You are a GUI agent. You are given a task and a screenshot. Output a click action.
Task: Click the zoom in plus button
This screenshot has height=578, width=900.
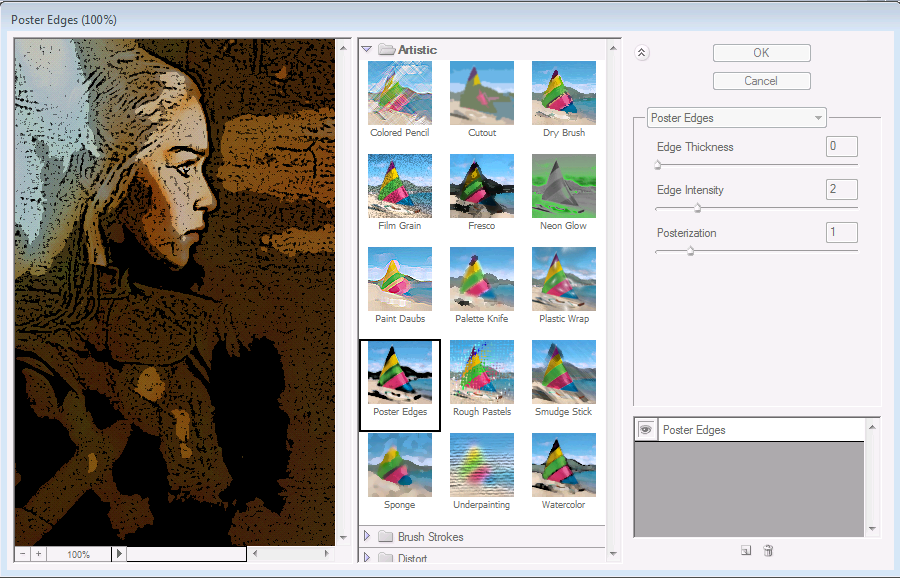[39, 553]
